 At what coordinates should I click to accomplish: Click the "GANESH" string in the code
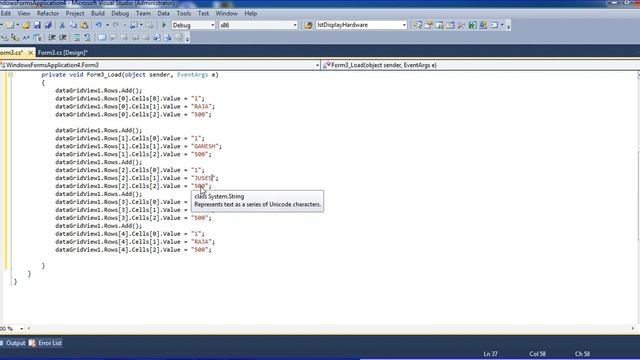(206, 146)
